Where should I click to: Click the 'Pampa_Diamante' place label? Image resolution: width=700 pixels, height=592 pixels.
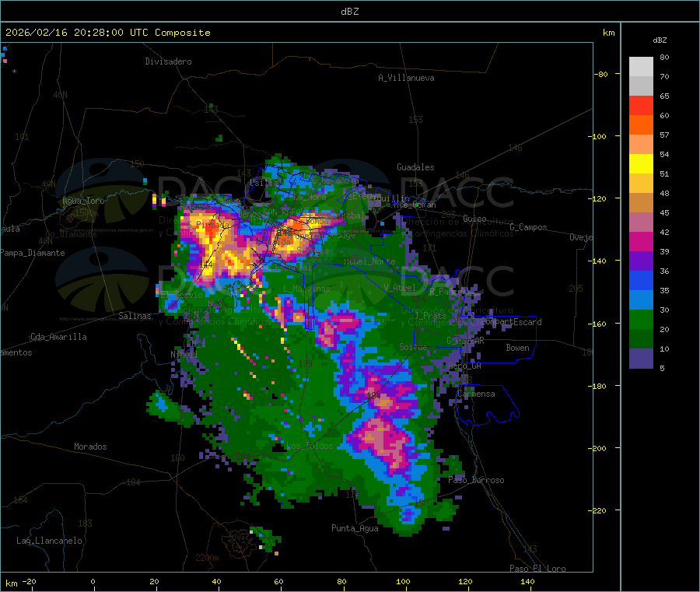click(32, 253)
